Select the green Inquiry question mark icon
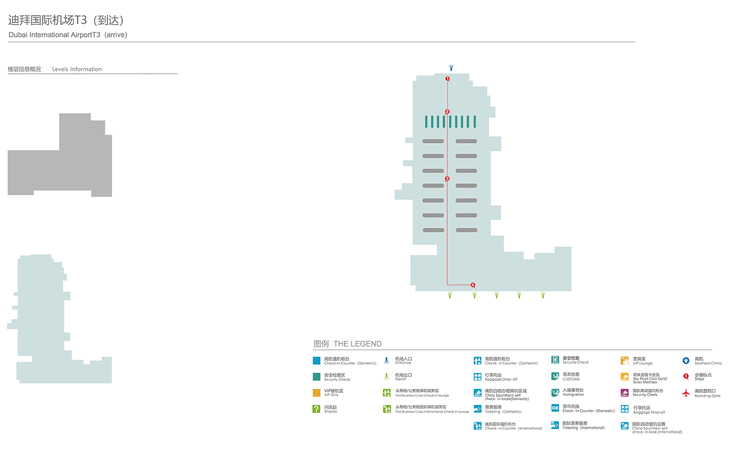Image resolution: width=735 pixels, height=451 pixels. (x=317, y=409)
